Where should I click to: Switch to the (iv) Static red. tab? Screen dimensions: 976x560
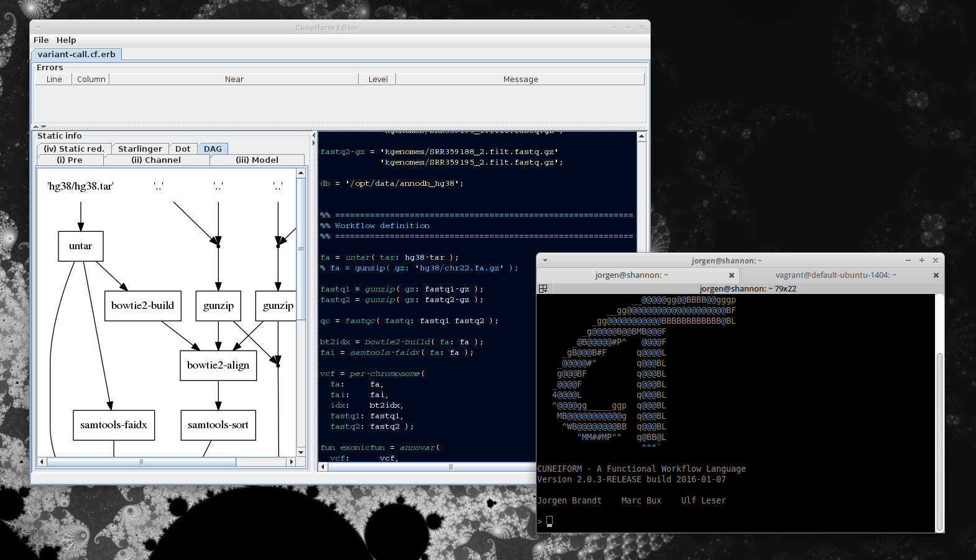(74, 149)
